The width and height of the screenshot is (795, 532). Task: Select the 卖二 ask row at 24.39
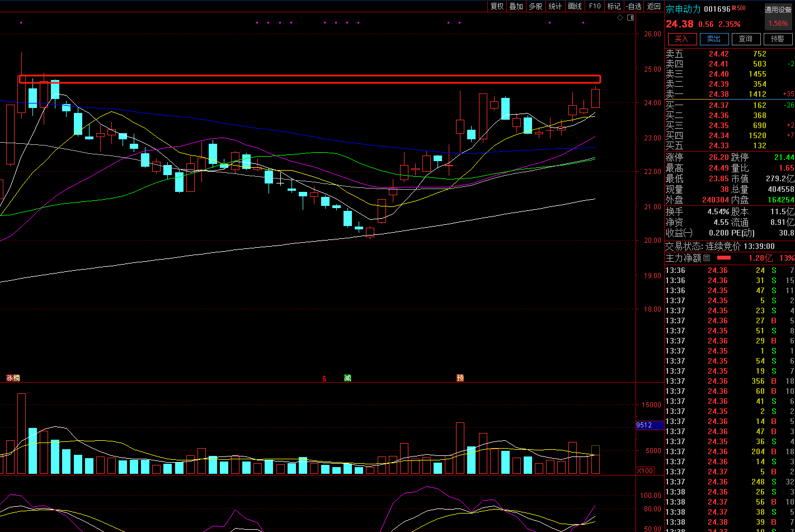730,84
